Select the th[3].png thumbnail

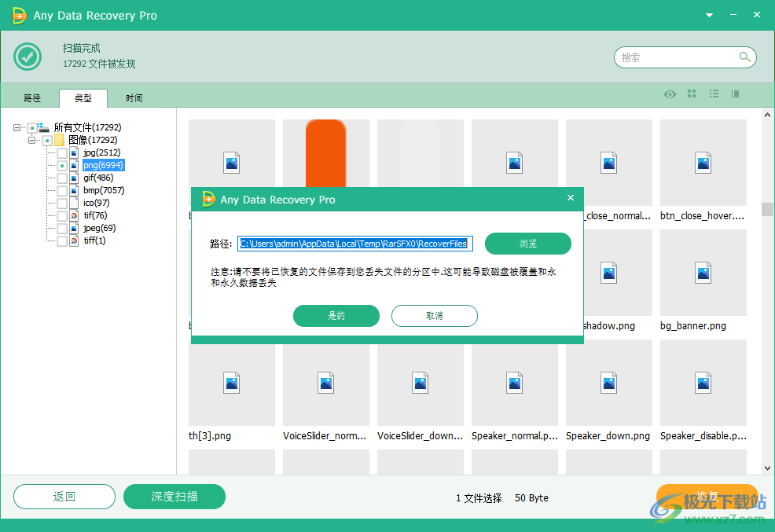pos(231,383)
